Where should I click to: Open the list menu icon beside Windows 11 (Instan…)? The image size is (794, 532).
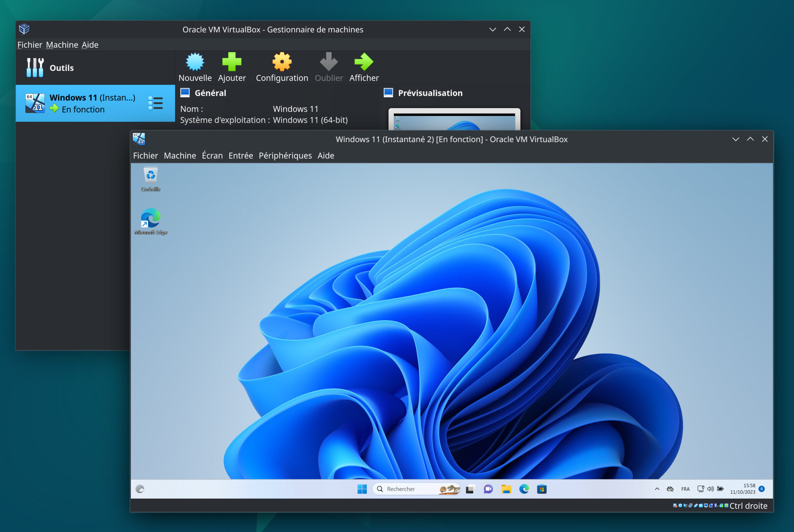click(155, 103)
